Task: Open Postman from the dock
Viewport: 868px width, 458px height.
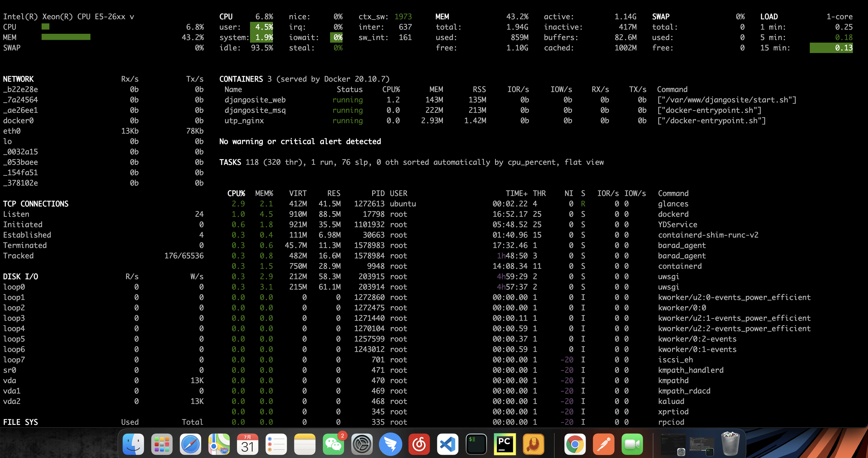Action: coord(603,444)
